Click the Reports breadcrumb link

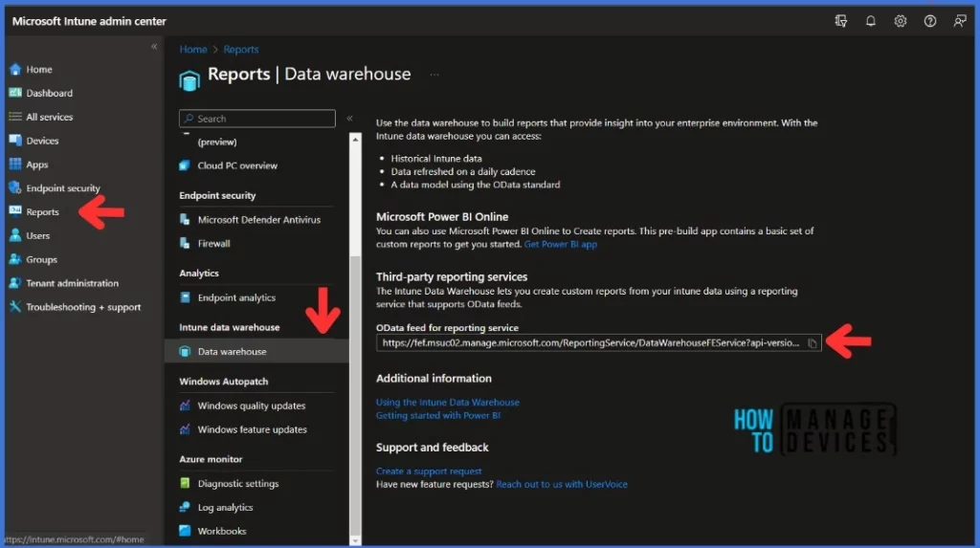point(240,50)
